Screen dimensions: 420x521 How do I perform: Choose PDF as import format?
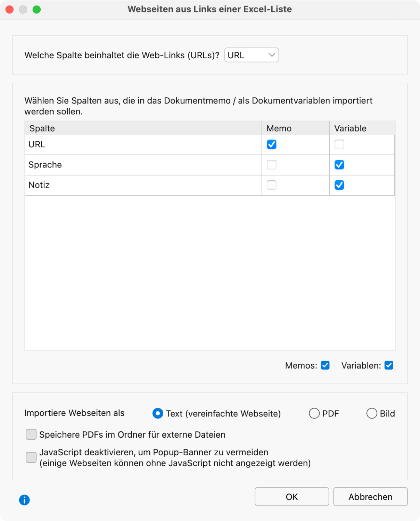point(314,413)
